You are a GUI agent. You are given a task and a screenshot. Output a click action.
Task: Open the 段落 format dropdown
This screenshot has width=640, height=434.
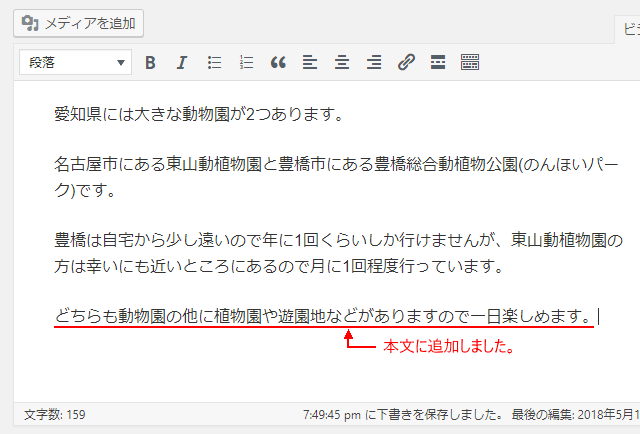click(76, 62)
